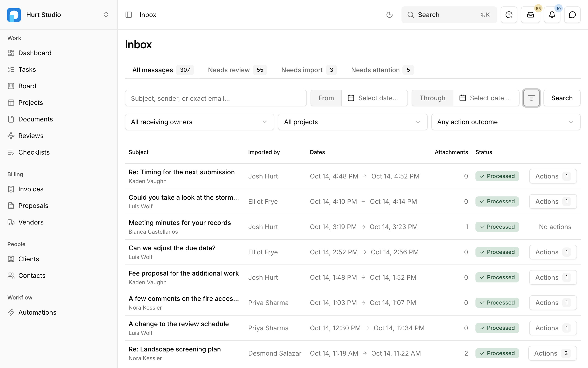The width and height of the screenshot is (588, 368).
Task: Switch to the Needs attention tab
Action: coord(382,70)
